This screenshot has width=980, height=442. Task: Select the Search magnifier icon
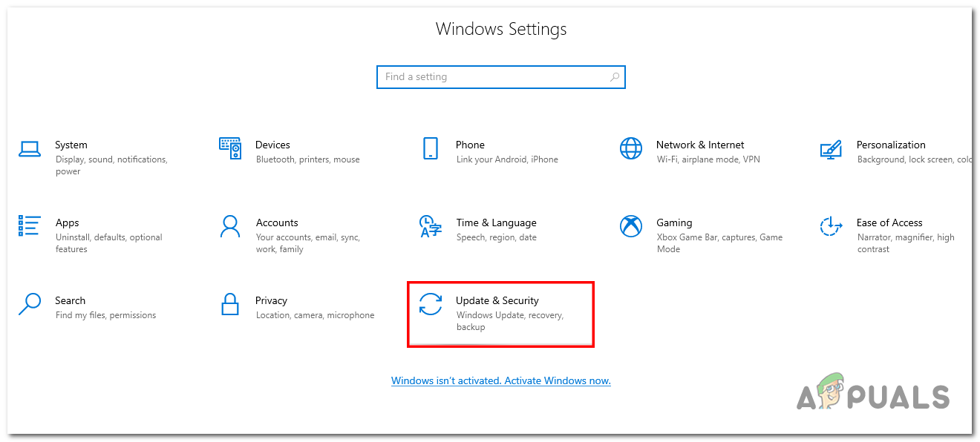pyautogui.click(x=29, y=304)
